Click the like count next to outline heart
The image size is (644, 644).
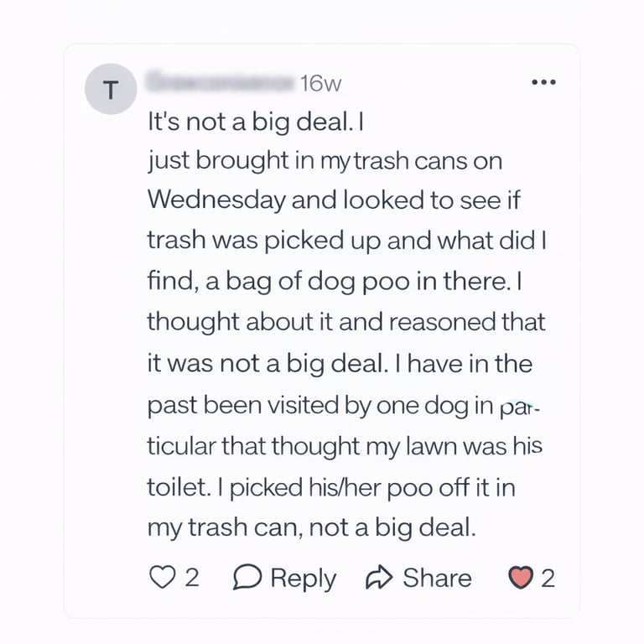coord(192,578)
